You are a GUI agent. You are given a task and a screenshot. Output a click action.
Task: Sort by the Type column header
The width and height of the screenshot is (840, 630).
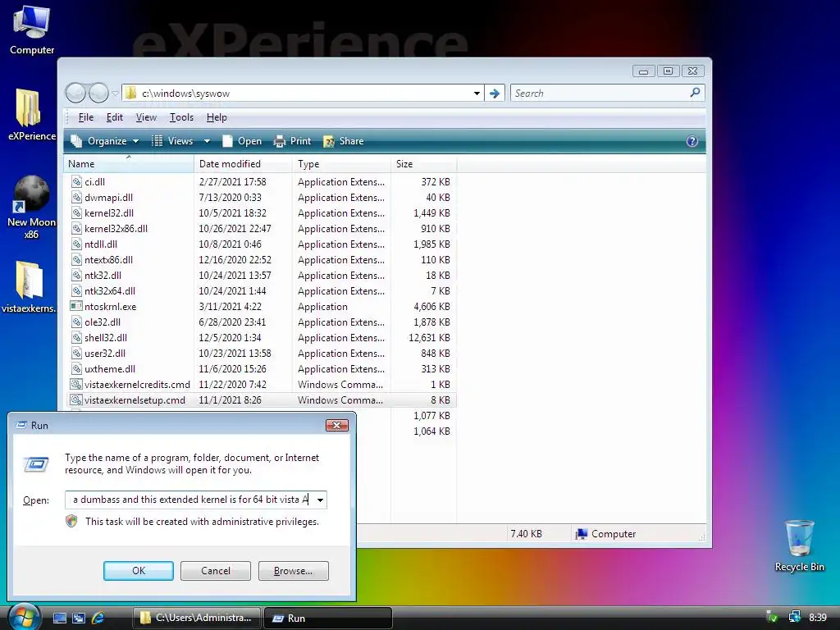tap(342, 164)
